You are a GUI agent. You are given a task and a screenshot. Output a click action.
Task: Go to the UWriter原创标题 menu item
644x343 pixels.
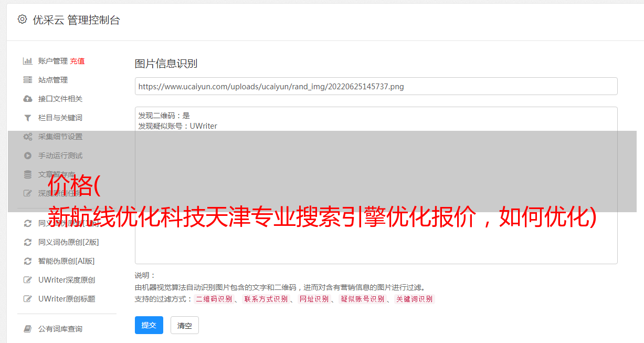point(67,299)
